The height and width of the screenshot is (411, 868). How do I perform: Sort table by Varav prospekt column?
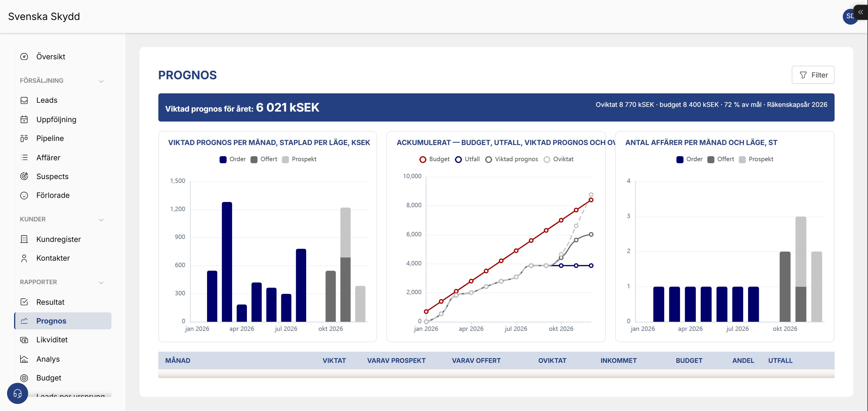point(396,361)
